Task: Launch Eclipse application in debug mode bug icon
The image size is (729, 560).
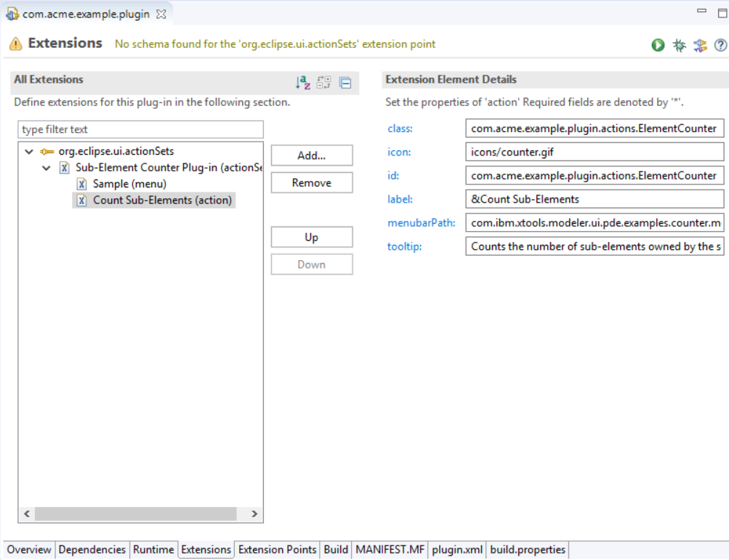Action: (680, 45)
